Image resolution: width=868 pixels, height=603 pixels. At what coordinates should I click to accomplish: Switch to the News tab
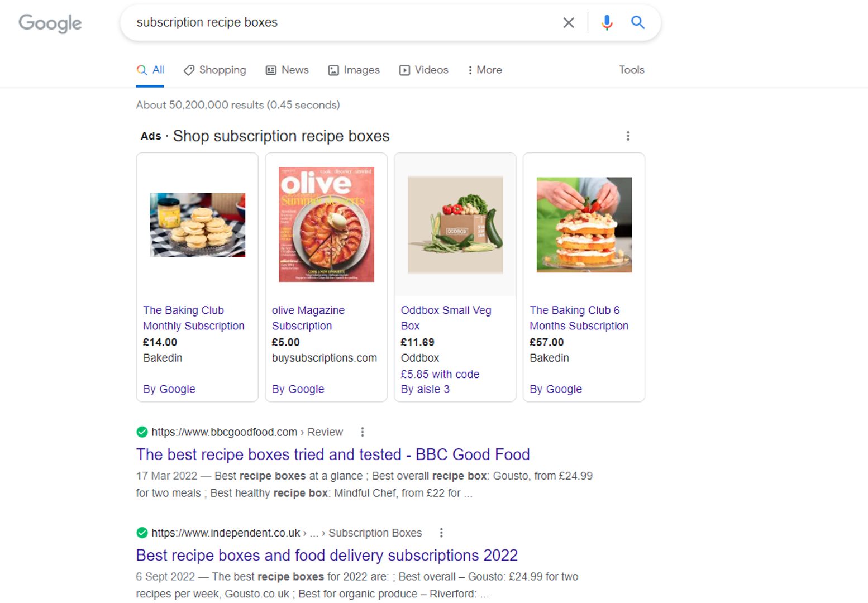point(287,70)
